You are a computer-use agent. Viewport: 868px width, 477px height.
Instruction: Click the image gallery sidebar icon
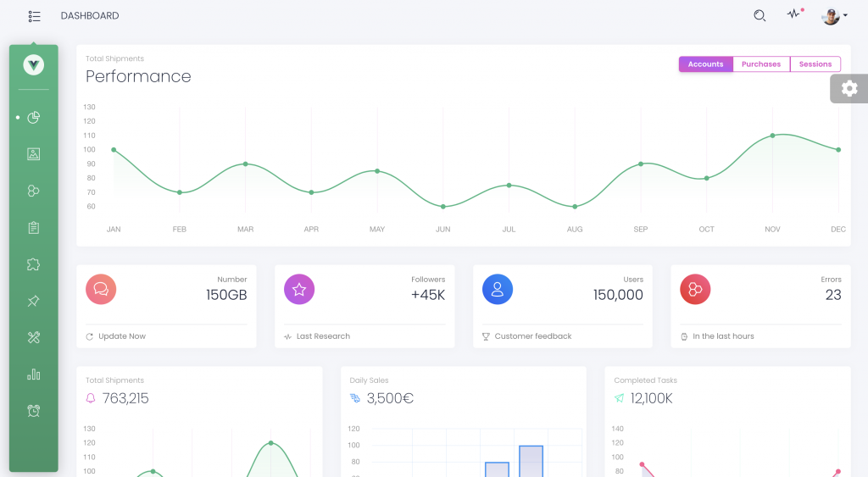pyautogui.click(x=34, y=154)
